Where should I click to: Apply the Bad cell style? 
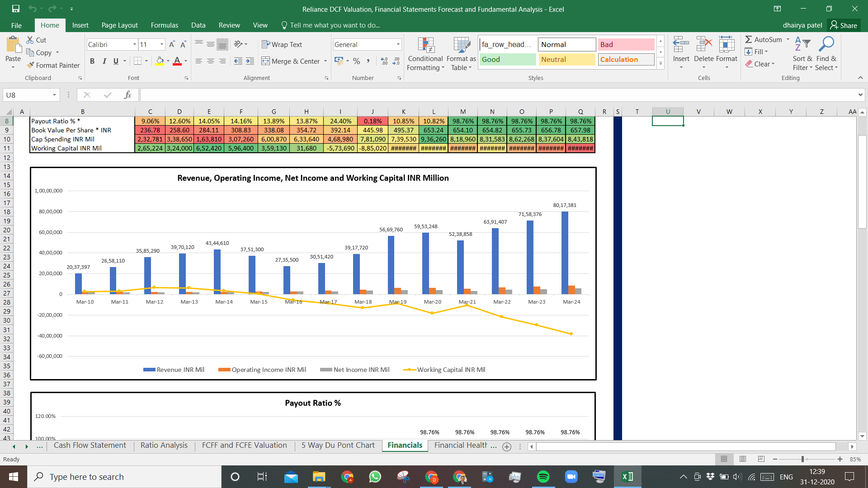pyautogui.click(x=626, y=44)
